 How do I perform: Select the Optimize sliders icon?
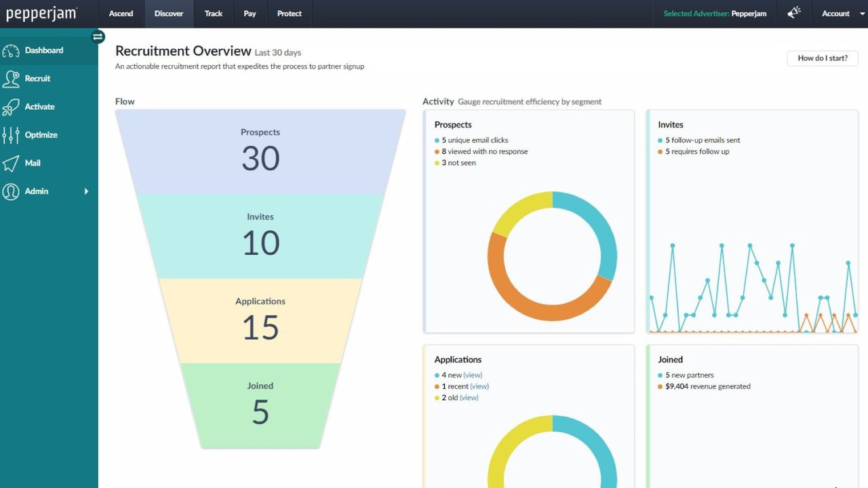coord(12,134)
